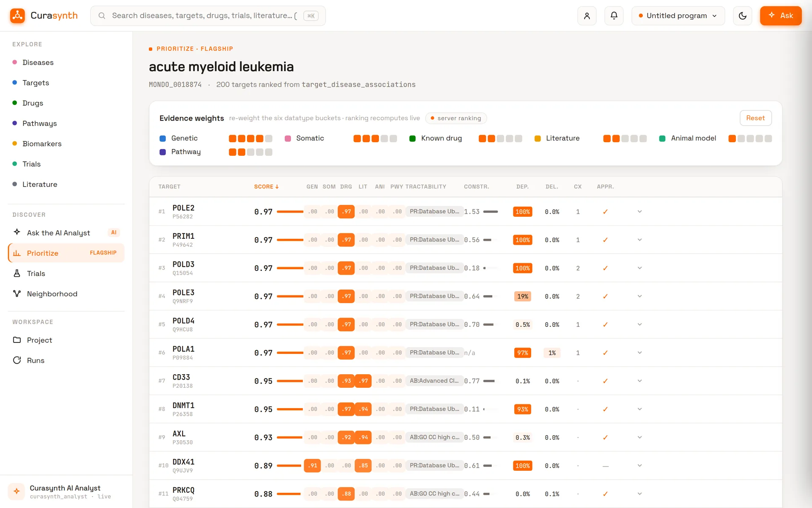Image resolution: width=812 pixels, height=508 pixels.
Task: Focus the global search field
Action: pos(208,16)
